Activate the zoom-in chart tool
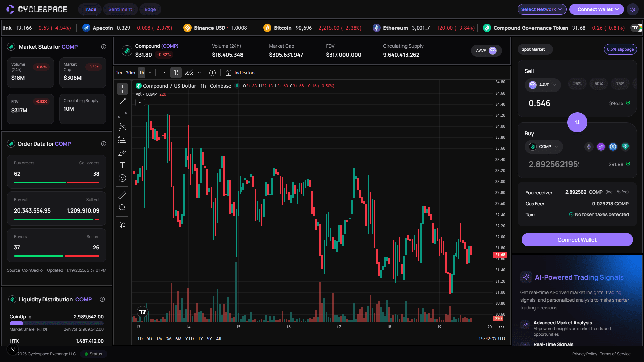This screenshot has height=362, width=644. pyautogui.click(x=122, y=207)
